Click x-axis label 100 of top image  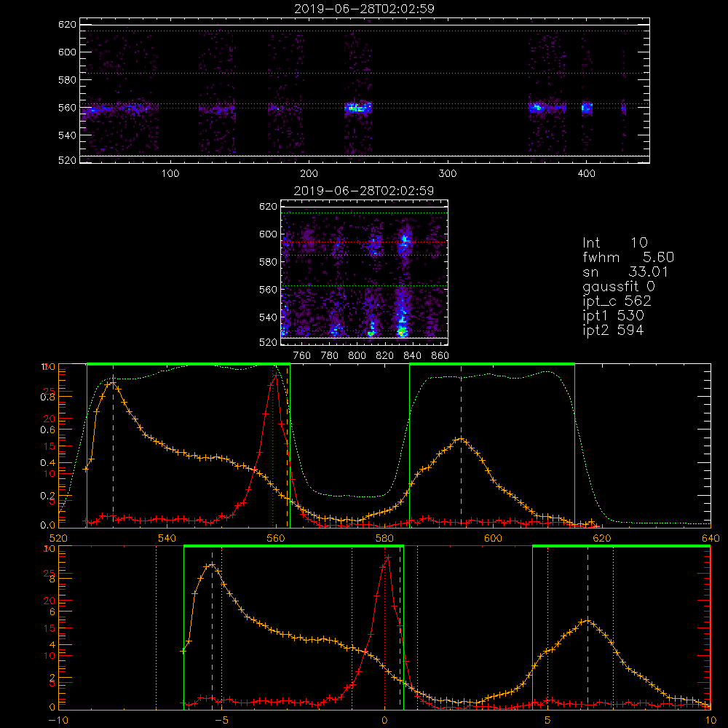(x=171, y=173)
